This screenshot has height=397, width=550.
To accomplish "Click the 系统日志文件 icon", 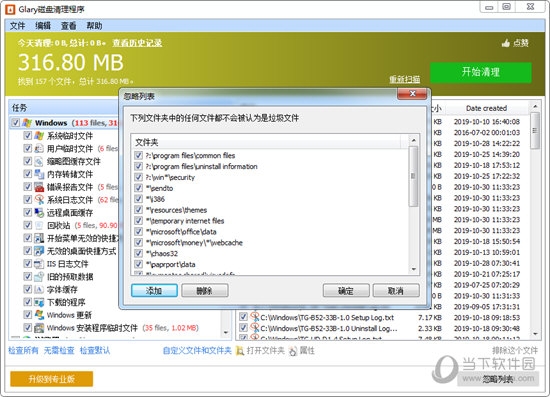I will click(x=39, y=200).
